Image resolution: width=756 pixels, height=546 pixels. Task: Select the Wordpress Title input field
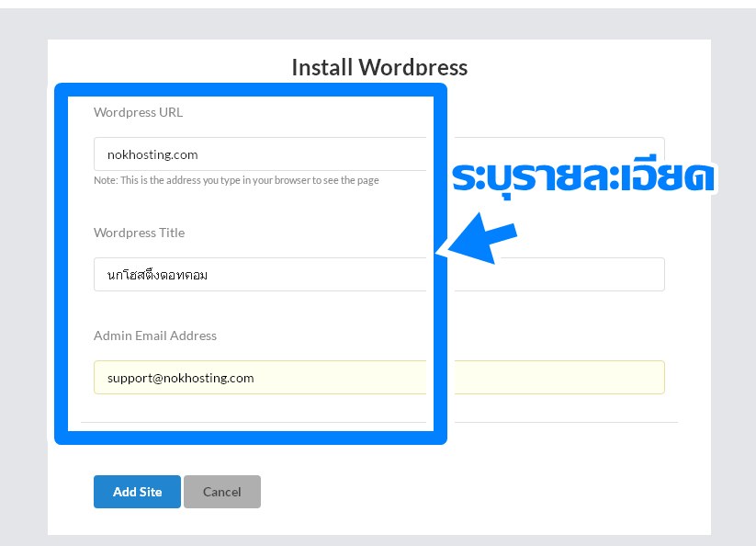pyautogui.click(x=379, y=275)
